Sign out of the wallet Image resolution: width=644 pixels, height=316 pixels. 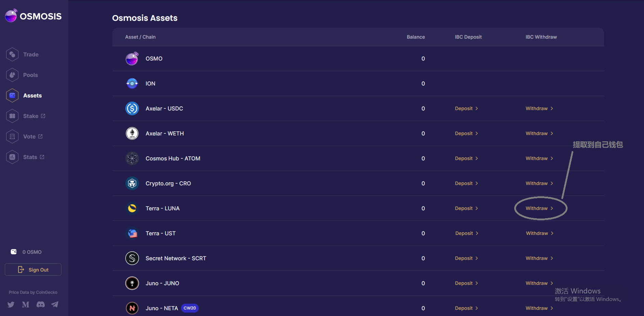point(33,269)
